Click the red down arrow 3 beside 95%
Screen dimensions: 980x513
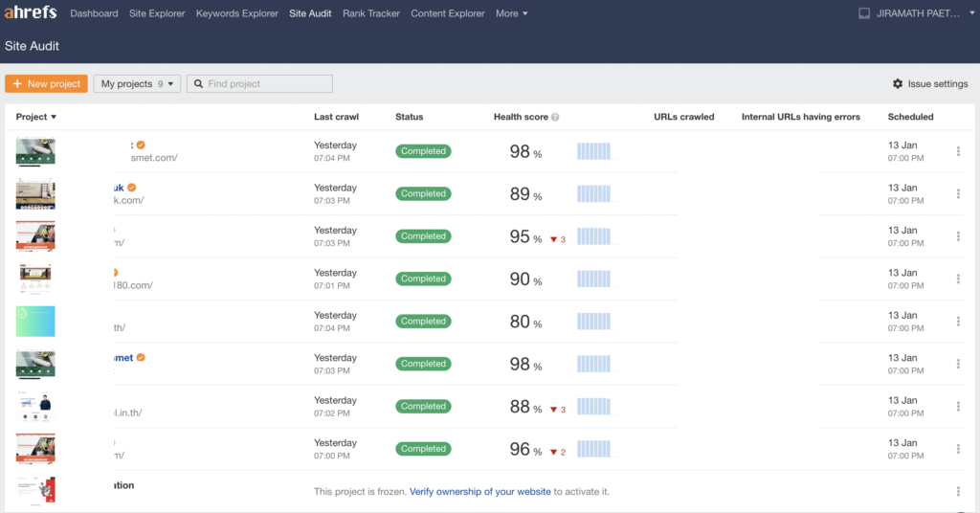click(558, 239)
